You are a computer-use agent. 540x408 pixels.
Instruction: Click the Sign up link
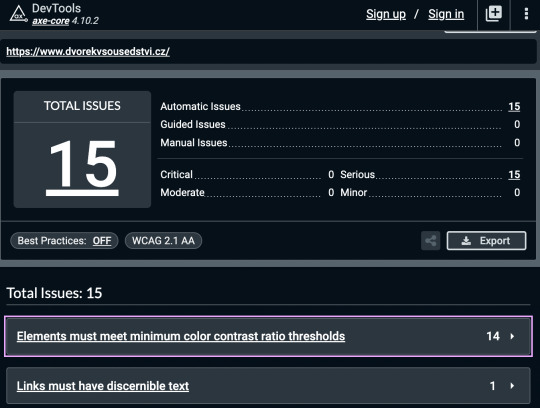pyautogui.click(x=386, y=14)
